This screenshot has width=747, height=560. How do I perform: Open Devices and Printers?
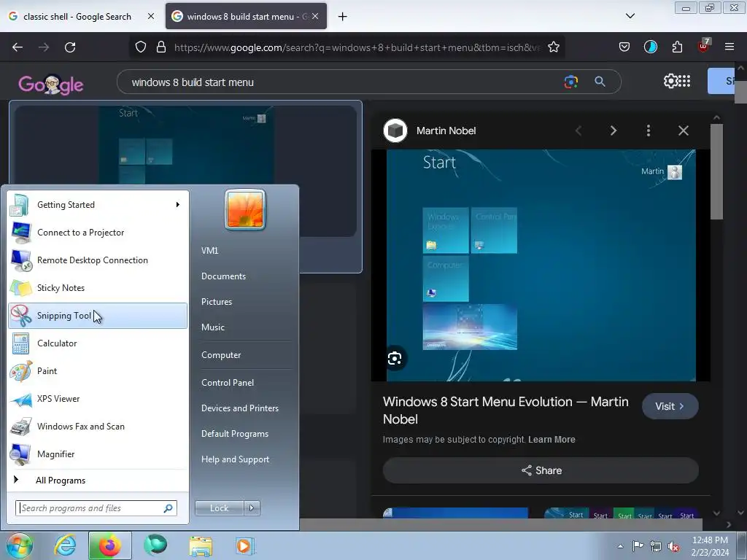[239, 408]
